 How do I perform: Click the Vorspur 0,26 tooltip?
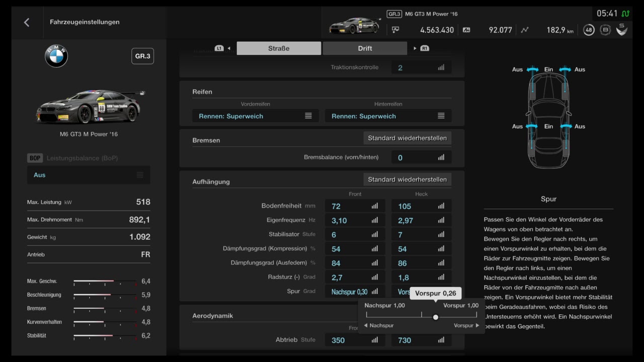point(436,293)
